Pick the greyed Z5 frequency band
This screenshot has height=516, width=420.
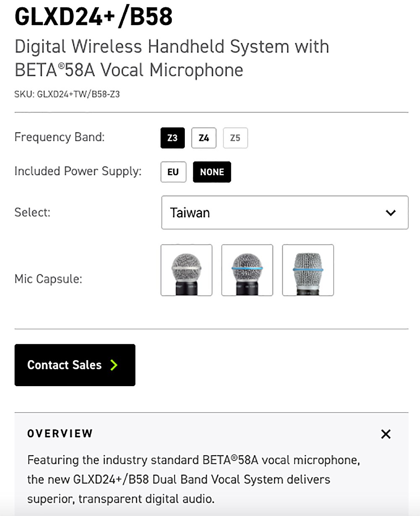[235, 138]
